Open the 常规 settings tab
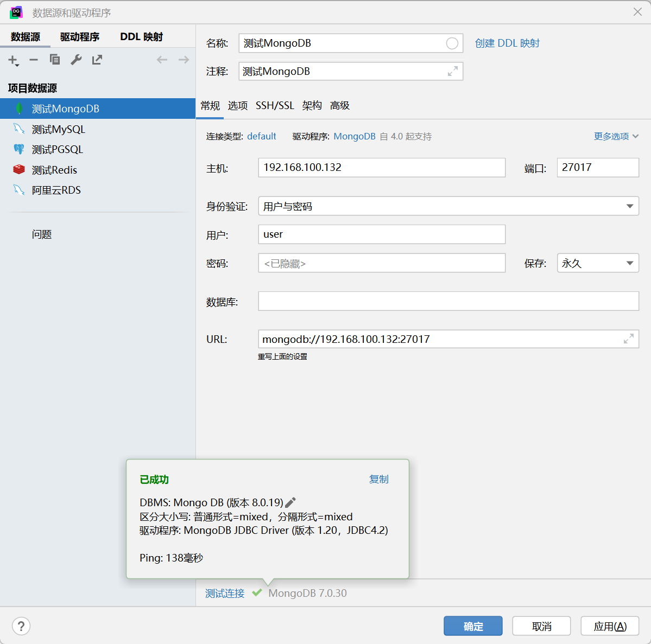Viewport: 651px width, 644px height. pyautogui.click(x=210, y=106)
